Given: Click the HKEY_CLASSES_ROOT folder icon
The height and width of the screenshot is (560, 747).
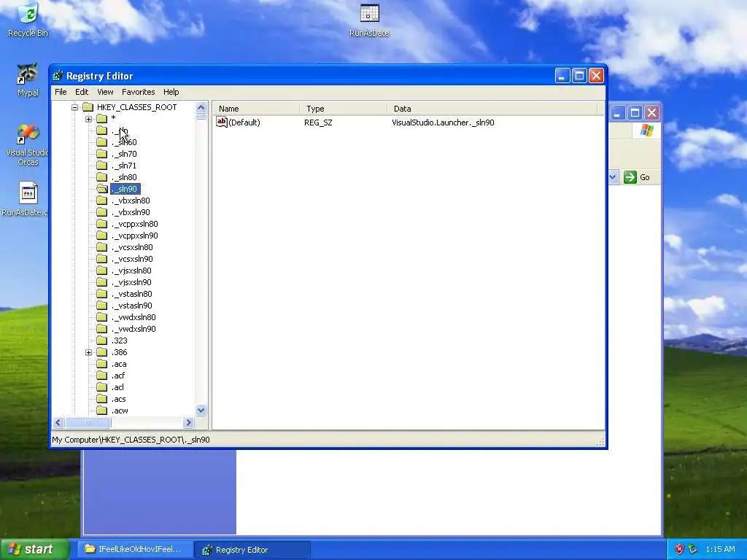Looking at the screenshot, I should click(88, 107).
